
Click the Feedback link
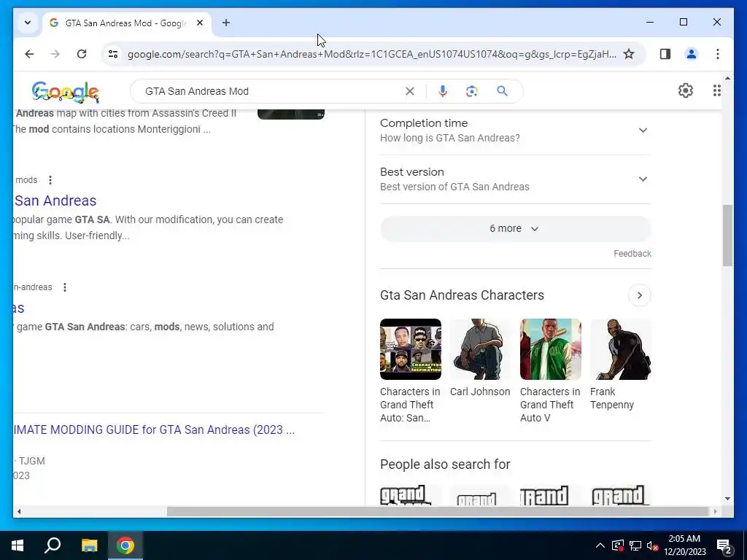[x=632, y=253]
